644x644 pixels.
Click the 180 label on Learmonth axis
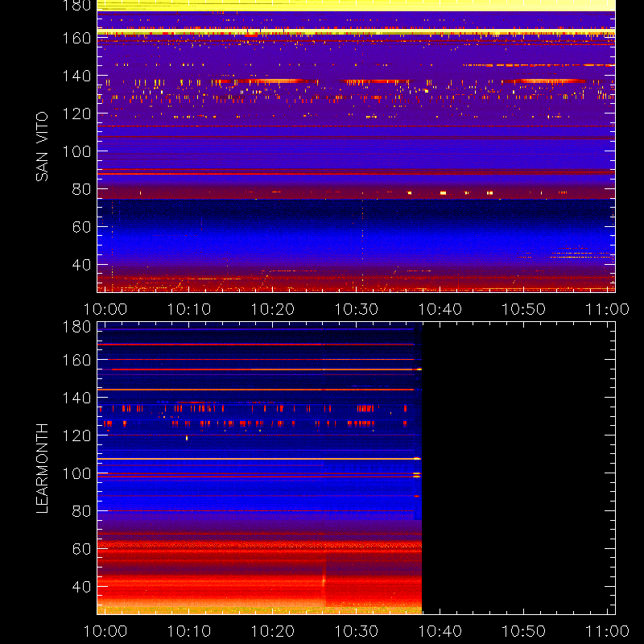[x=76, y=327]
